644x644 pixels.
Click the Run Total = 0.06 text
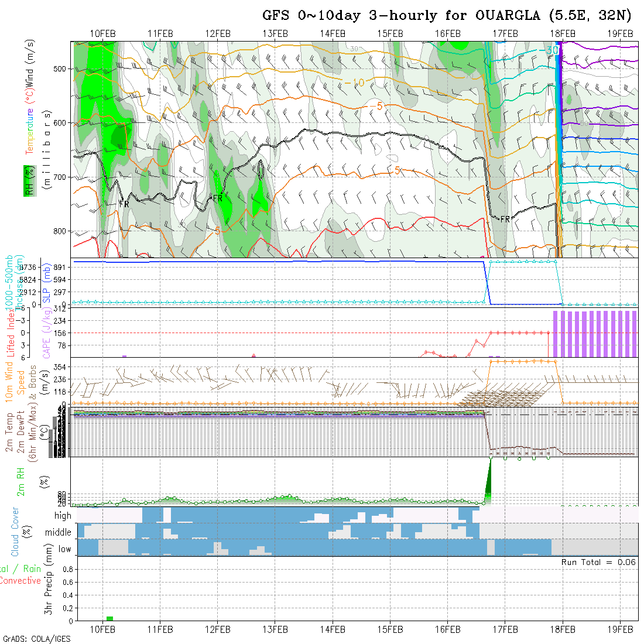point(599,562)
